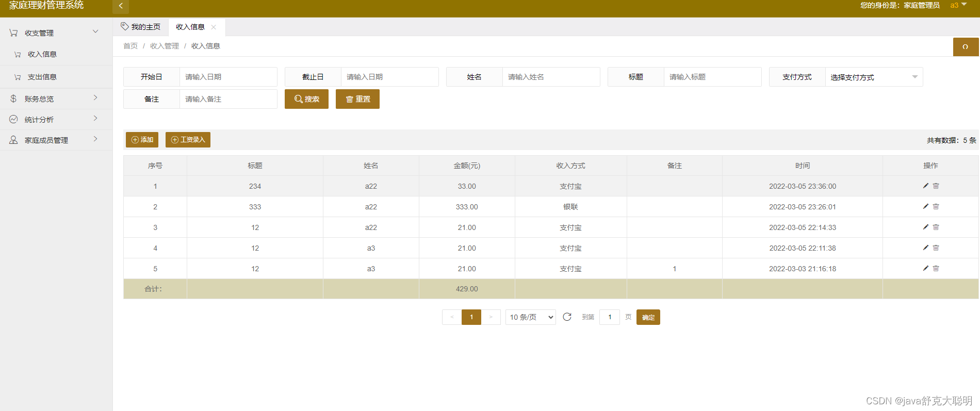Click the 请输入姓名 name field
980x411 pixels.
(551, 77)
